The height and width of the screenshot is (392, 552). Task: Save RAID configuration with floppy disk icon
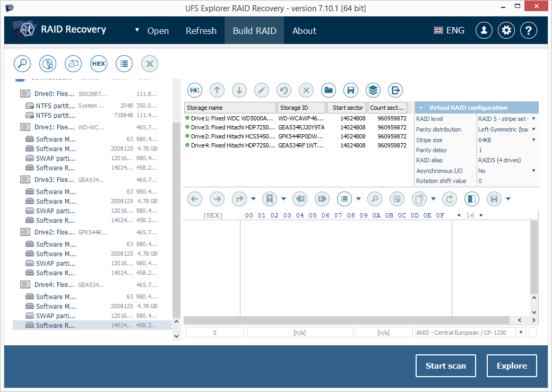351,90
